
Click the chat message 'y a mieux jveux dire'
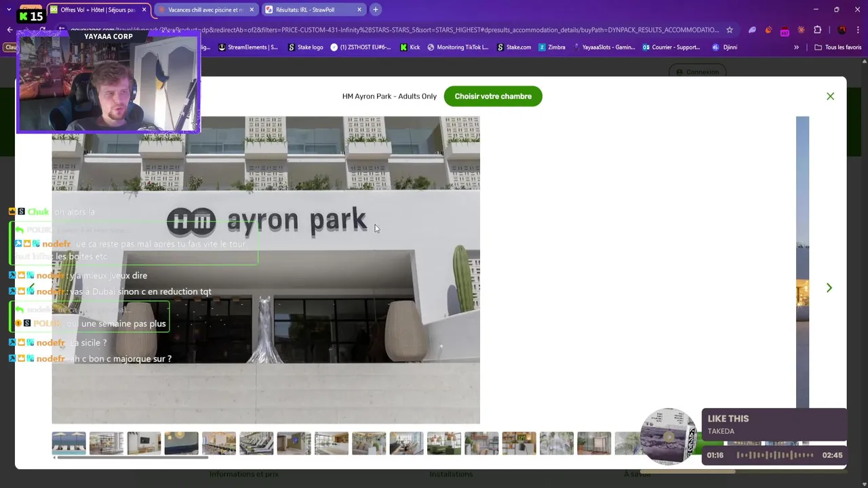pyautogui.click(x=108, y=276)
